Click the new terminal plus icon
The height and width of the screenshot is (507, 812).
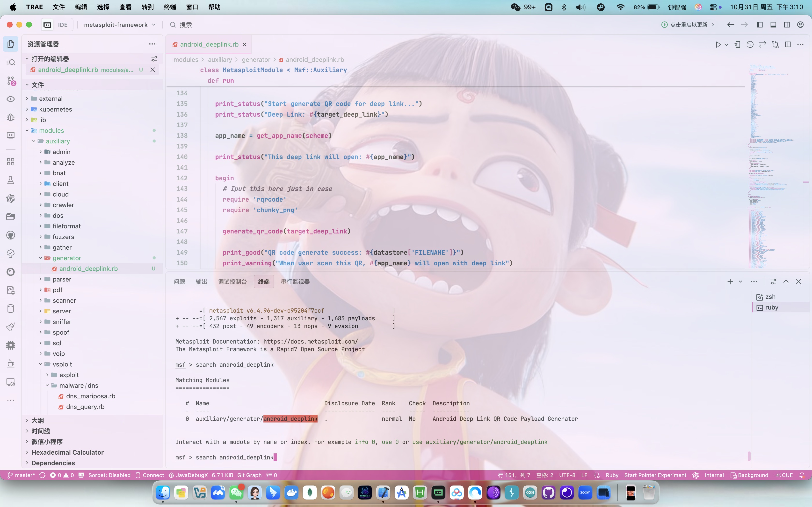pos(730,282)
